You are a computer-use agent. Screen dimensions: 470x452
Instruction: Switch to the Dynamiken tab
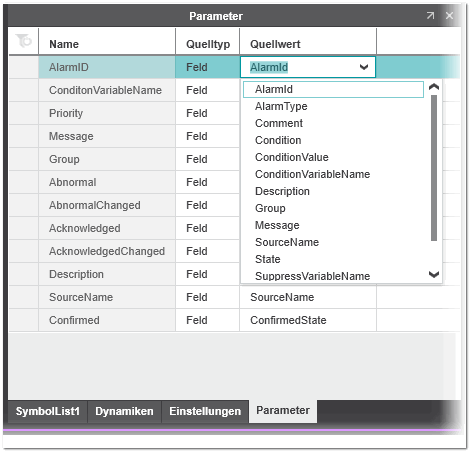click(x=124, y=411)
